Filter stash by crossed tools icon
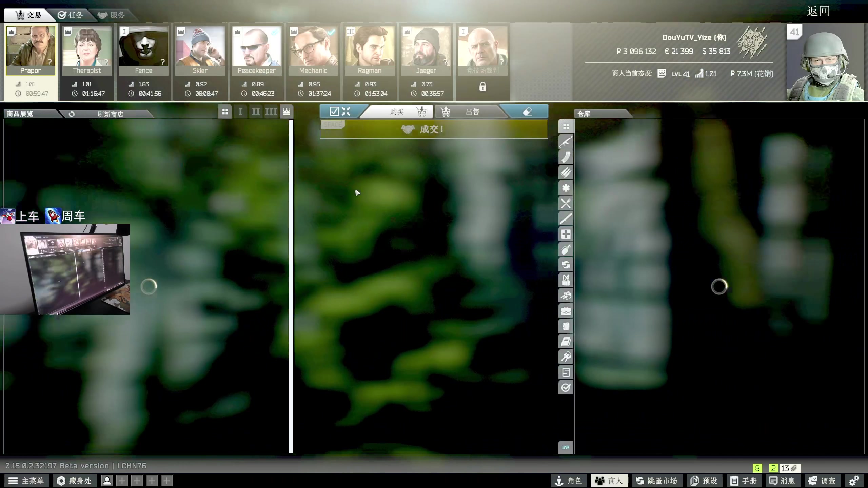Image resolution: width=868 pixels, height=488 pixels. point(566,203)
